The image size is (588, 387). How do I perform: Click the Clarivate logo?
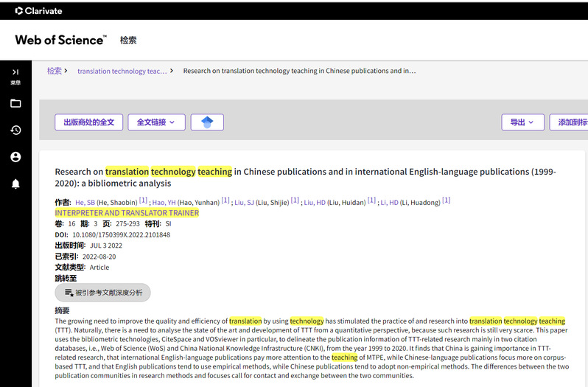pyautogui.click(x=38, y=11)
